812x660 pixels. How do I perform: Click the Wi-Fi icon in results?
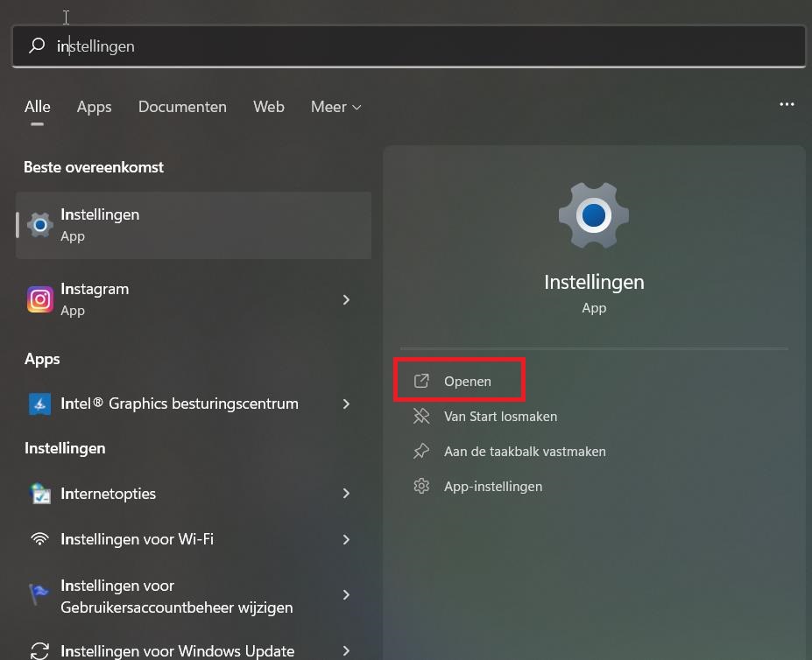pos(40,539)
